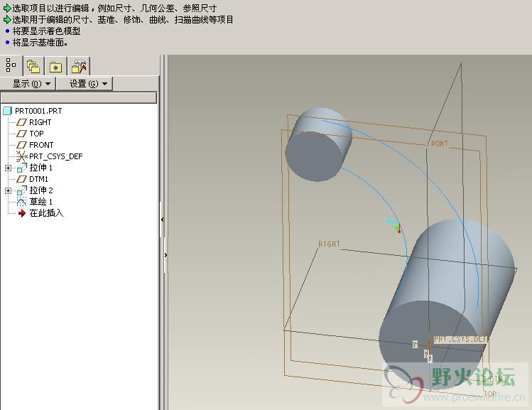Click the 拉伸 2 extrude icon
Screen dimensions: 532x410
[x=22, y=190]
